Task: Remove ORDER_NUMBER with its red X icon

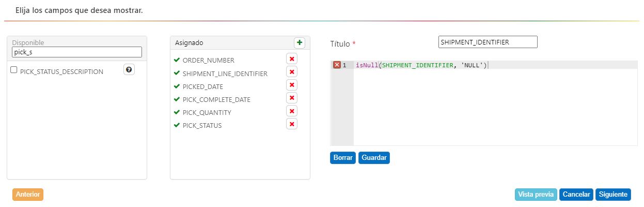Action: point(291,59)
